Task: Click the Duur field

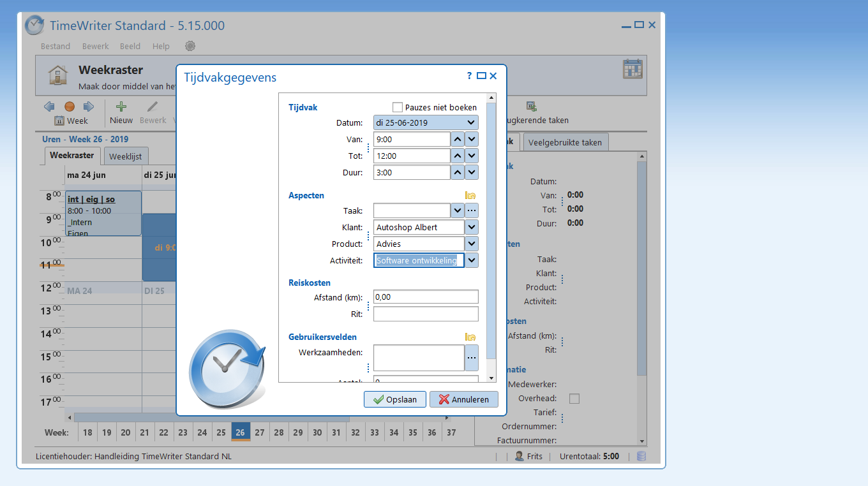Action: click(x=412, y=172)
